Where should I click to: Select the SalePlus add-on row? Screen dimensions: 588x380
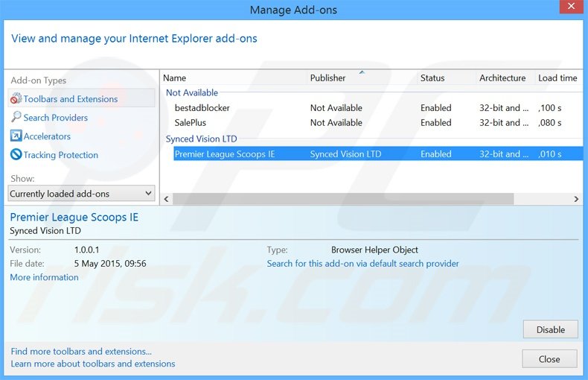click(378, 122)
